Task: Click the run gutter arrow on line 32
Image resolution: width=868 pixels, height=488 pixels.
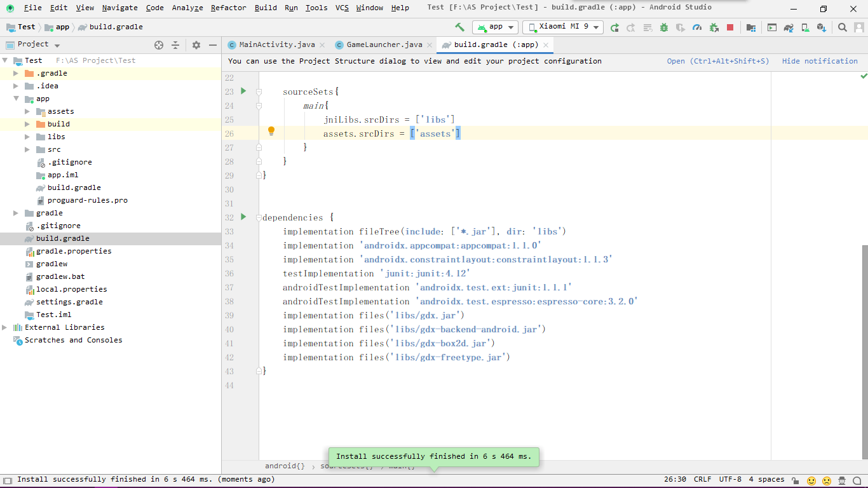Action: point(243,217)
